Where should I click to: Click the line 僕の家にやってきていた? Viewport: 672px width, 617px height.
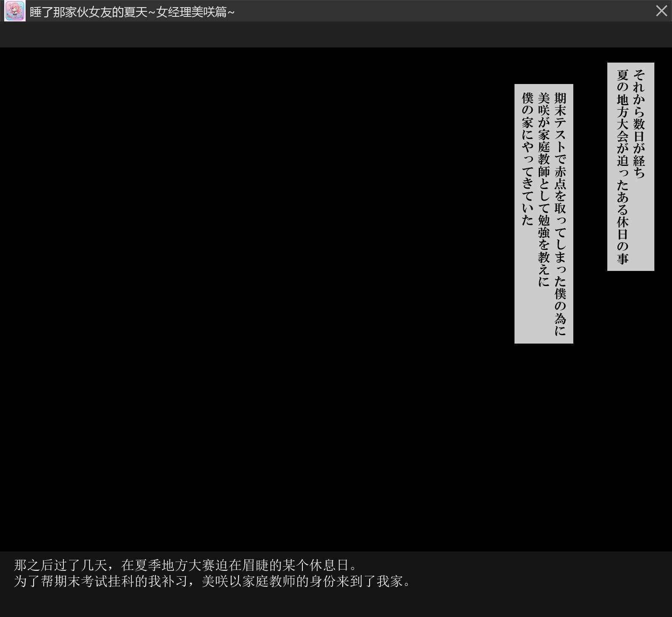coord(528,159)
